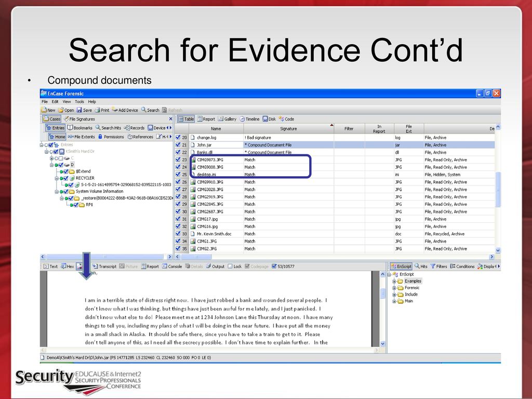
Task: Toggle the Lock checkbox
Action: click(230, 267)
